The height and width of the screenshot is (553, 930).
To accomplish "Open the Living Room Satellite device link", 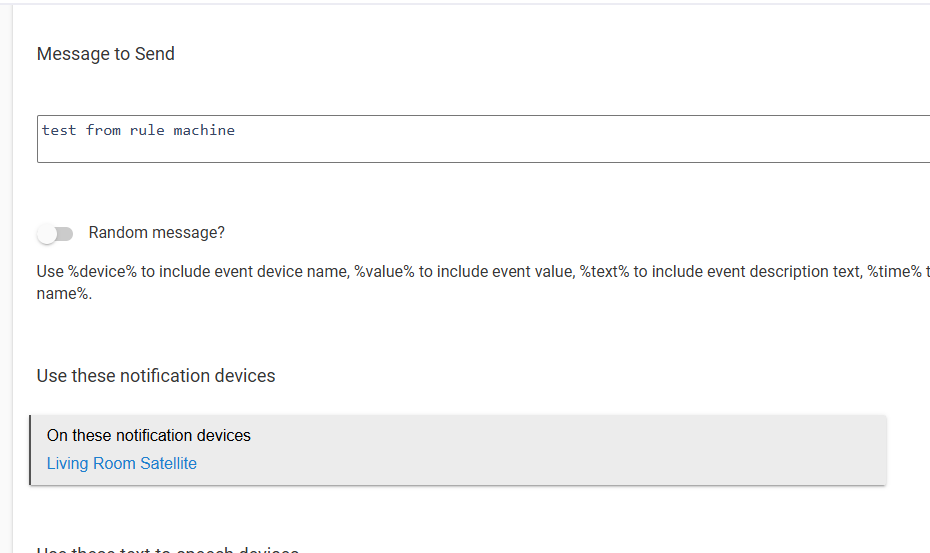I will 122,463.
